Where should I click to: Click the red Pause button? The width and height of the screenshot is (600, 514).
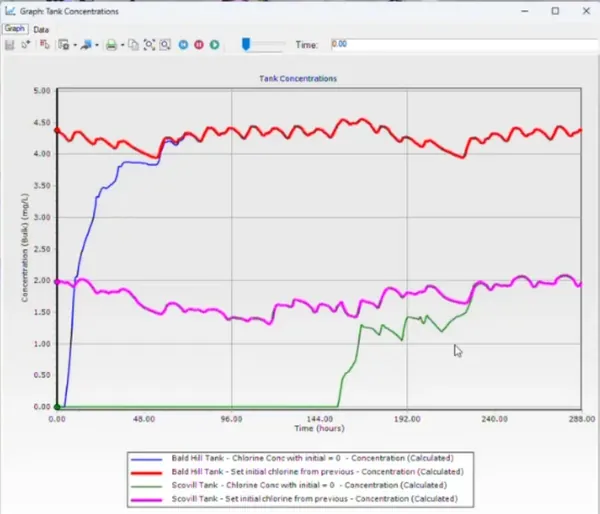click(199, 45)
